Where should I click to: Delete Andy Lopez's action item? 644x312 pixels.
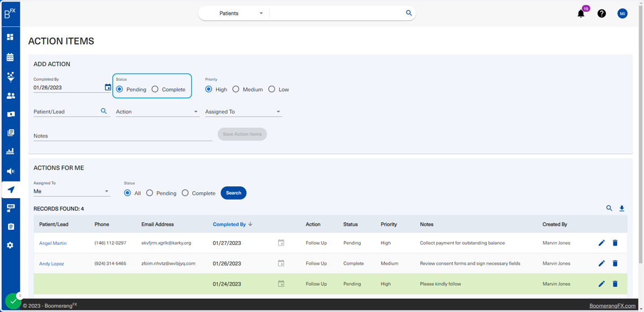click(x=615, y=263)
